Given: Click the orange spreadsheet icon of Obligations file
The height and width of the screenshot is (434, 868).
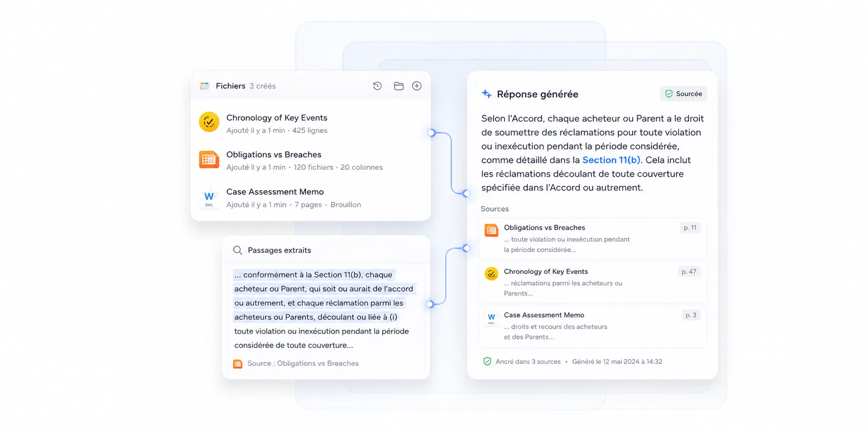Looking at the screenshot, I should pos(209,160).
